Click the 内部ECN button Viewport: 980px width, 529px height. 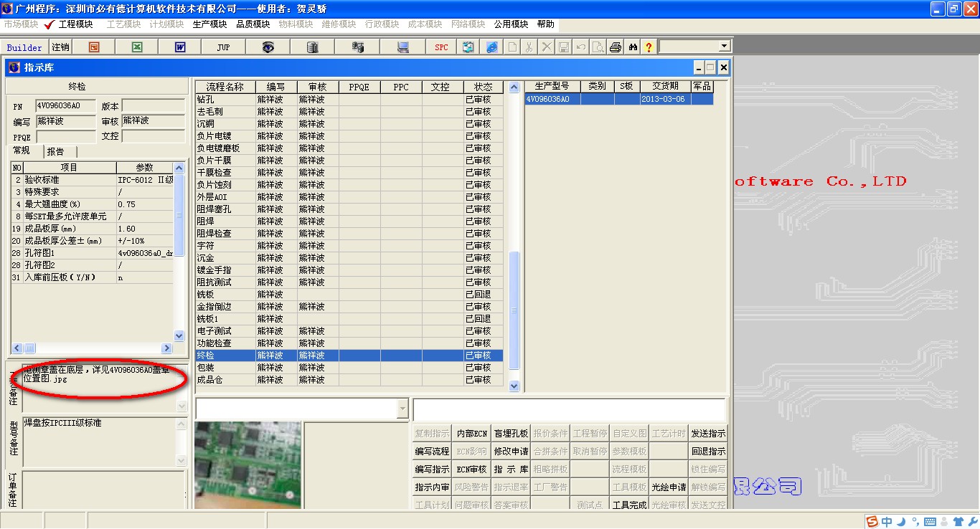472,434
